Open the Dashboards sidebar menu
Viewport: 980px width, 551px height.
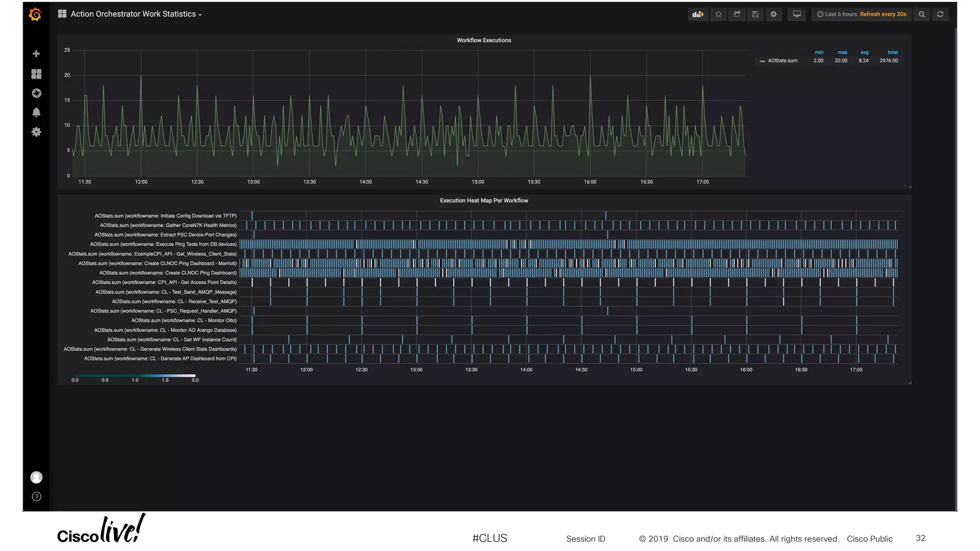pyautogui.click(x=36, y=74)
